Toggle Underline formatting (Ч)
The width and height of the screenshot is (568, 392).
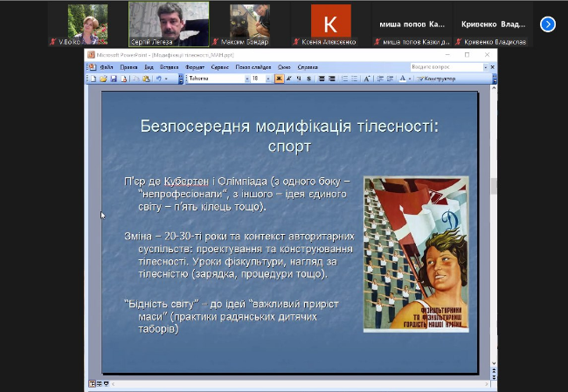(299, 79)
